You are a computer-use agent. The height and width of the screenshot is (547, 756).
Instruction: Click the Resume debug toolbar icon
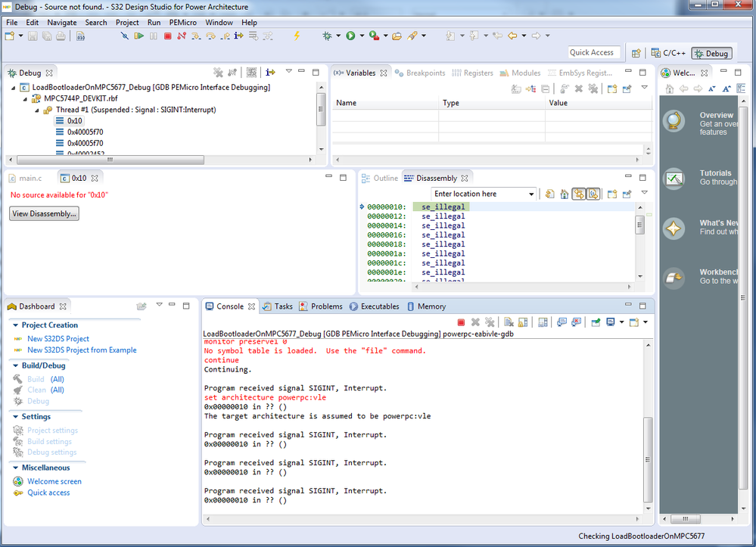tap(138, 36)
